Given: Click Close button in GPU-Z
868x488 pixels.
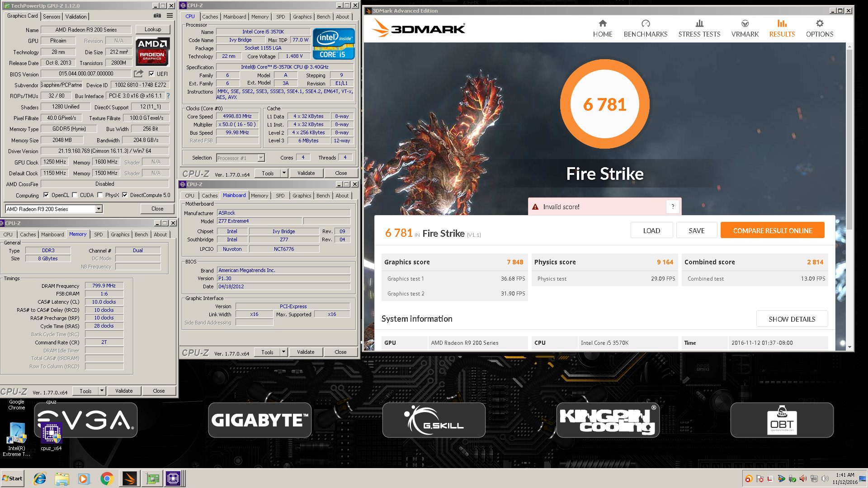Looking at the screenshot, I should tap(157, 209).
